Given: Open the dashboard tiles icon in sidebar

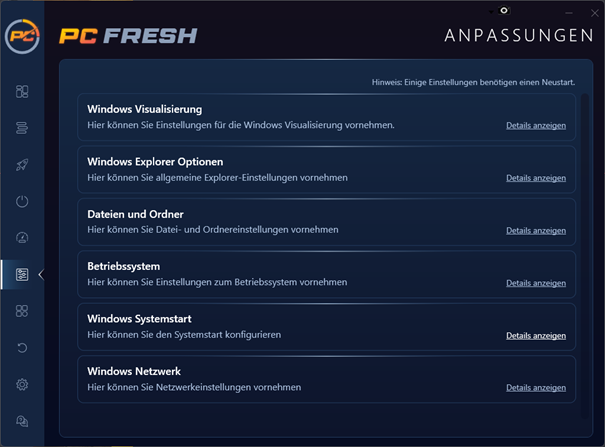Looking at the screenshot, I should [22, 91].
